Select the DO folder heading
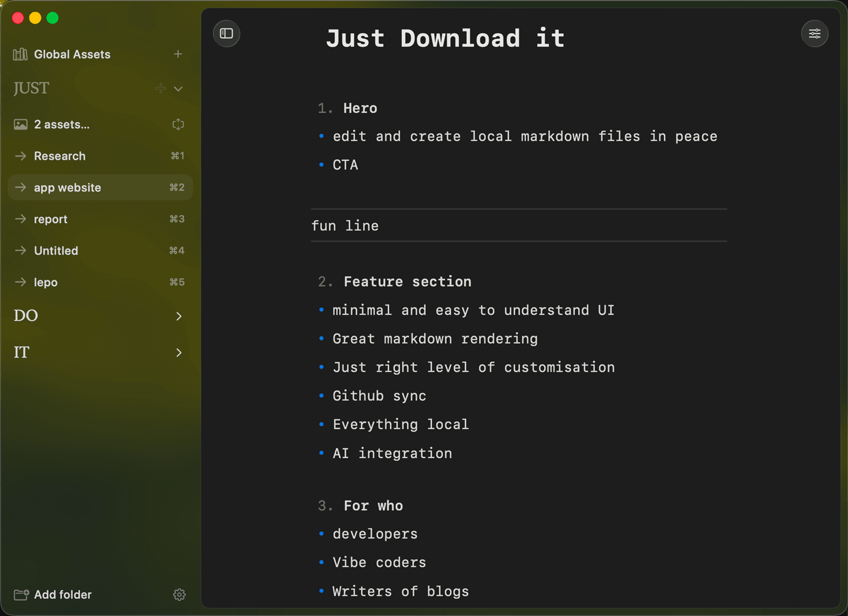Screen dimensions: 848x616 26,316
